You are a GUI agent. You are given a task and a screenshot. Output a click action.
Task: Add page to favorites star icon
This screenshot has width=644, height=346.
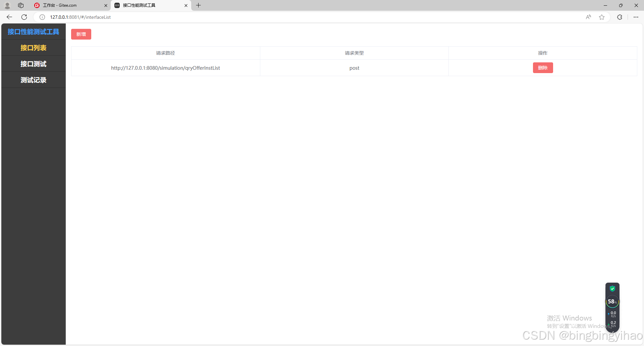[602, 17]
